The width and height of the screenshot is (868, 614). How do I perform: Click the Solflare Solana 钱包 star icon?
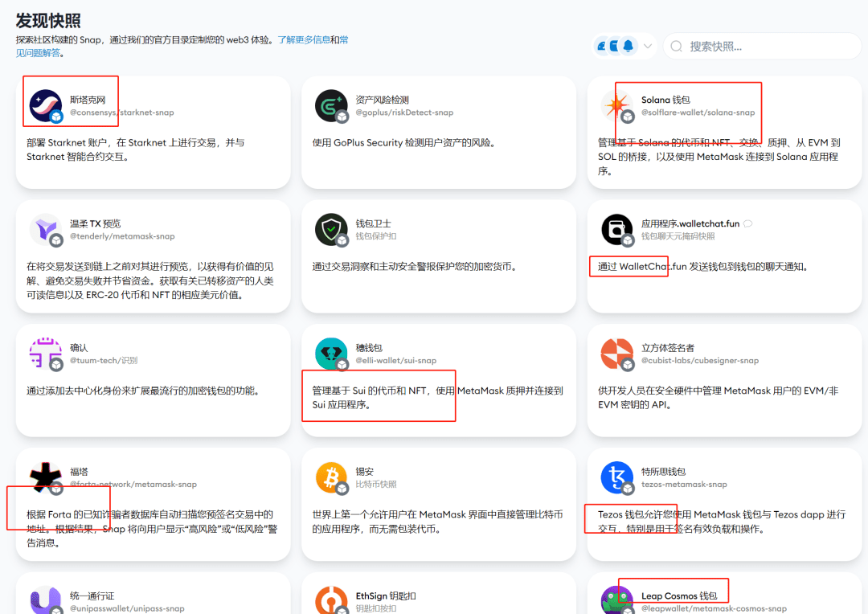point(616,105)
